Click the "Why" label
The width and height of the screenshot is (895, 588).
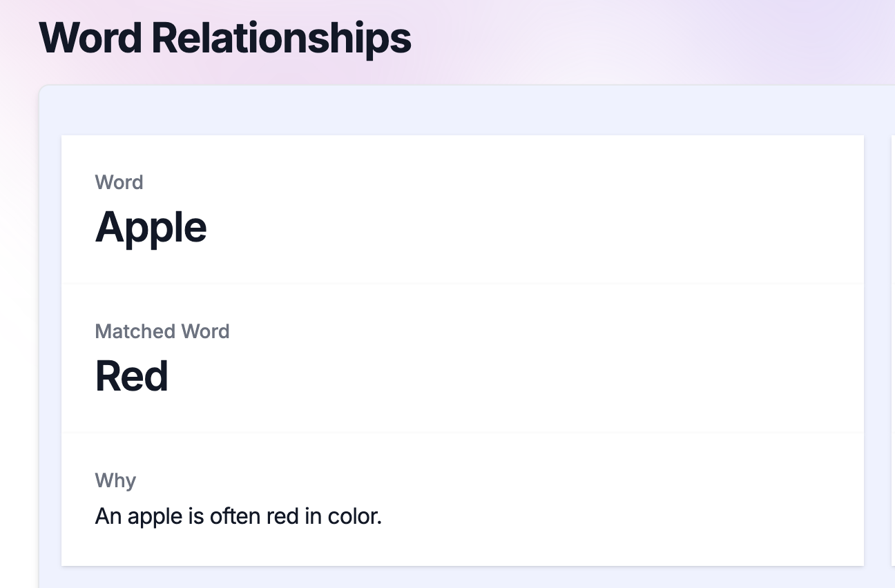(x=115, y=480)
